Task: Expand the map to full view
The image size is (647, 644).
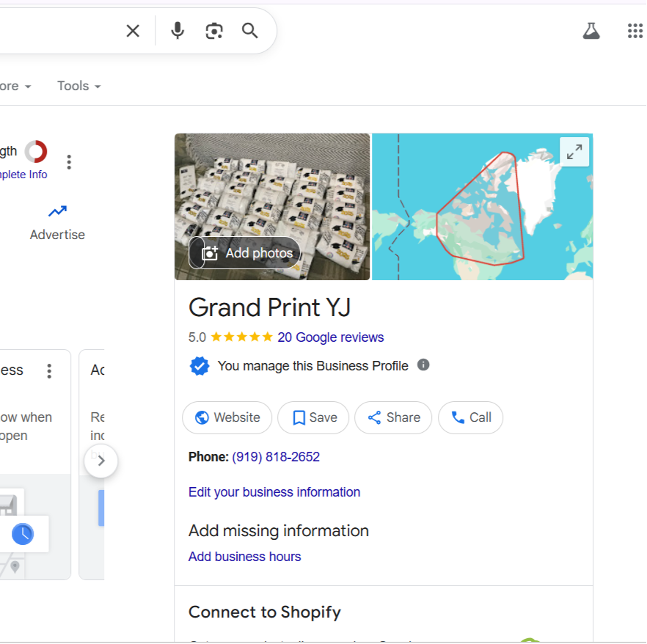Action: pyautogui.click(x=574, y=152)
